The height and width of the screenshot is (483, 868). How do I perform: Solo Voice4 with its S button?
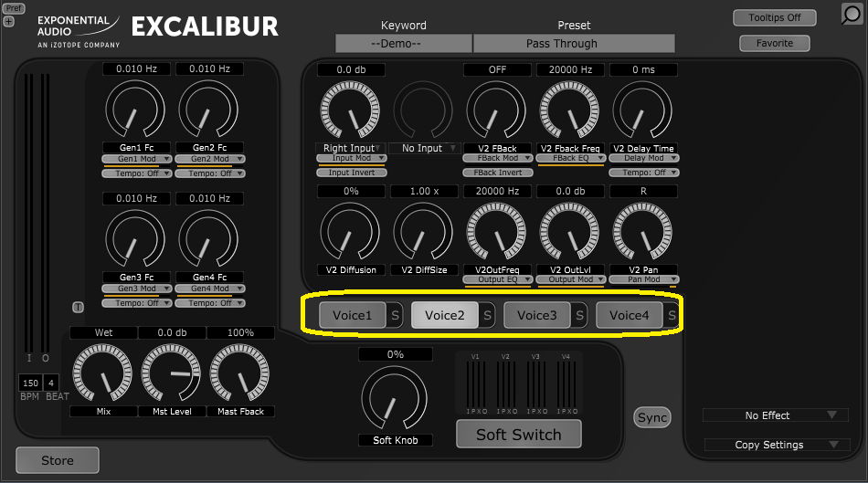(x=672, y=315)
